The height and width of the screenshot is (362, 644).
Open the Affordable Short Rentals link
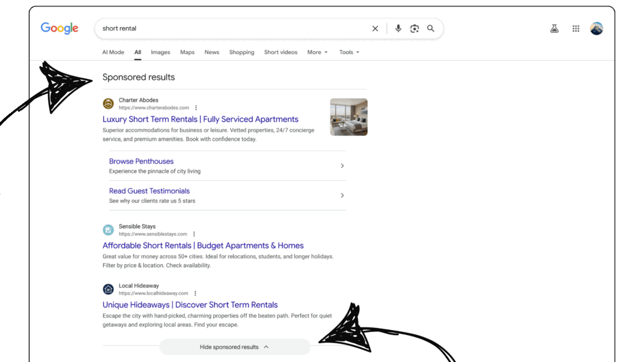[x=203, y=245]
